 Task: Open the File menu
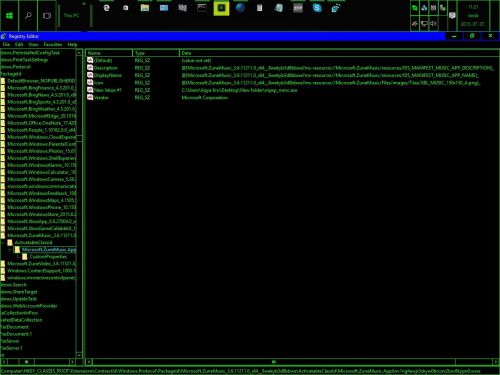click(x=6, y=44)
